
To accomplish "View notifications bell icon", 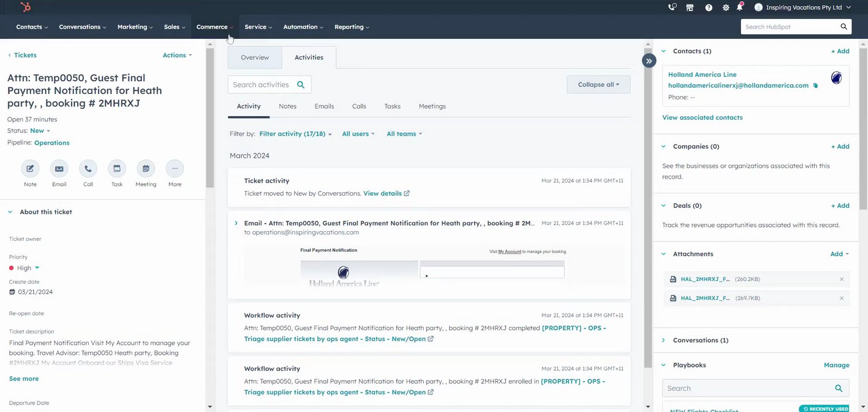I will click(740, 7).
